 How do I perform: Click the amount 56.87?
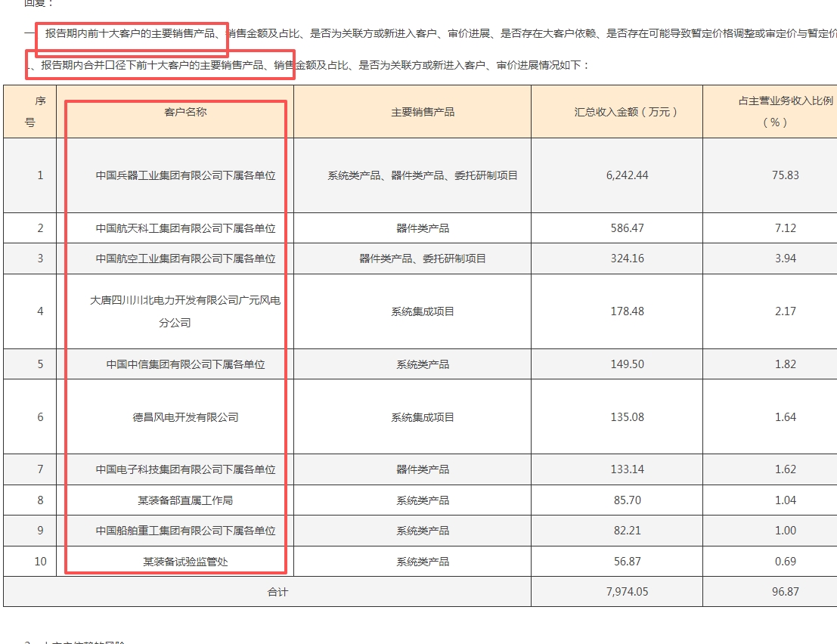pos(627,562)
